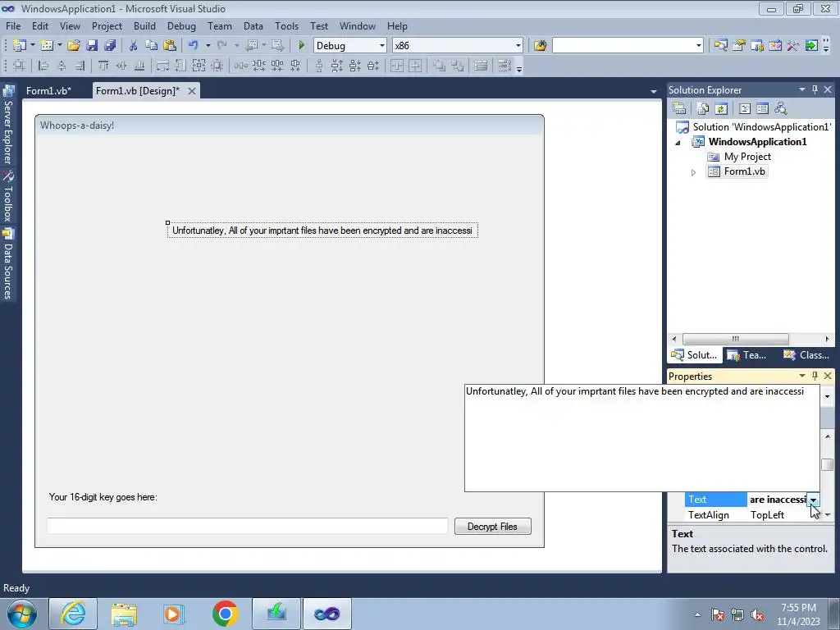Save Form1.vb with the Save icon

92,46
